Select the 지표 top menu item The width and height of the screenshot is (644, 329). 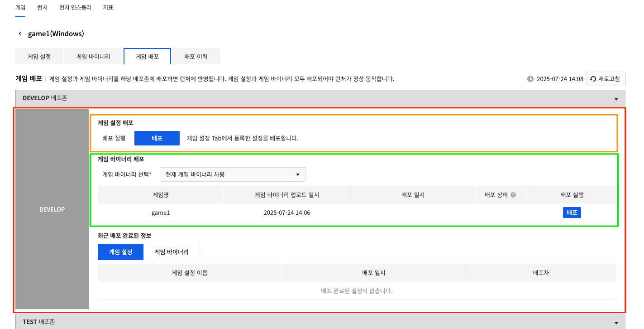(108, 8)
